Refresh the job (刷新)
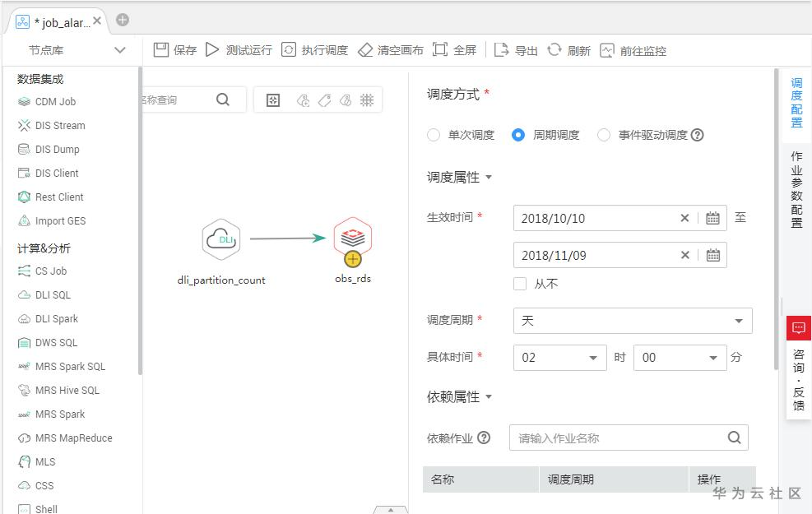This screenshot has height=514, width=812. [x=568, y=50]
